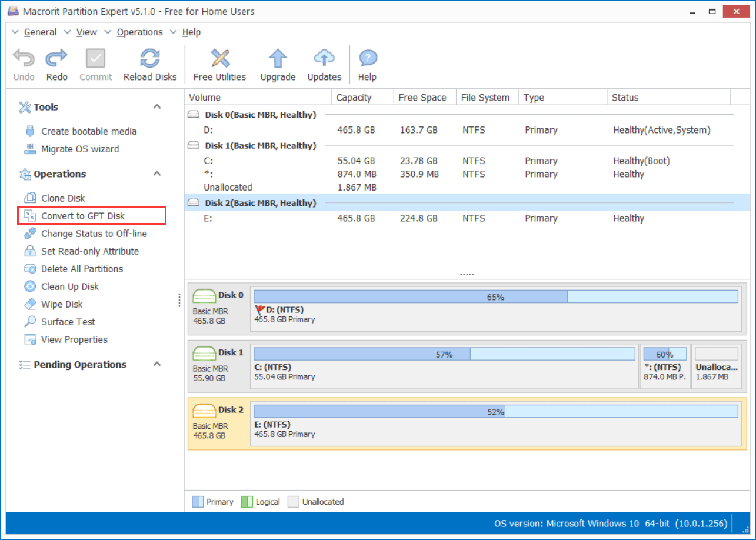This screenshot has width=756, height=540.
Task: Click the Create bootable media icon
Action: click(x=30, y=131)
